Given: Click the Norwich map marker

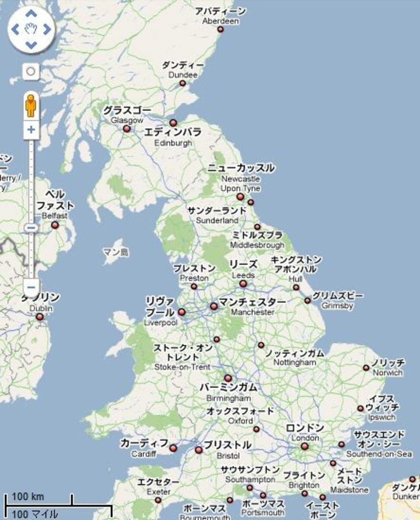Looking at the screenshot, I should coord(366,368).
